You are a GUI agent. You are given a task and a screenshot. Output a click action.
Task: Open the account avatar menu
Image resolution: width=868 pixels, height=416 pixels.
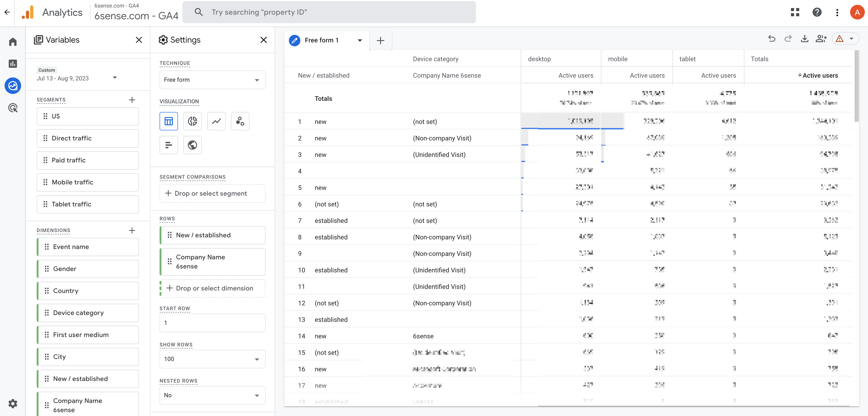857,12
